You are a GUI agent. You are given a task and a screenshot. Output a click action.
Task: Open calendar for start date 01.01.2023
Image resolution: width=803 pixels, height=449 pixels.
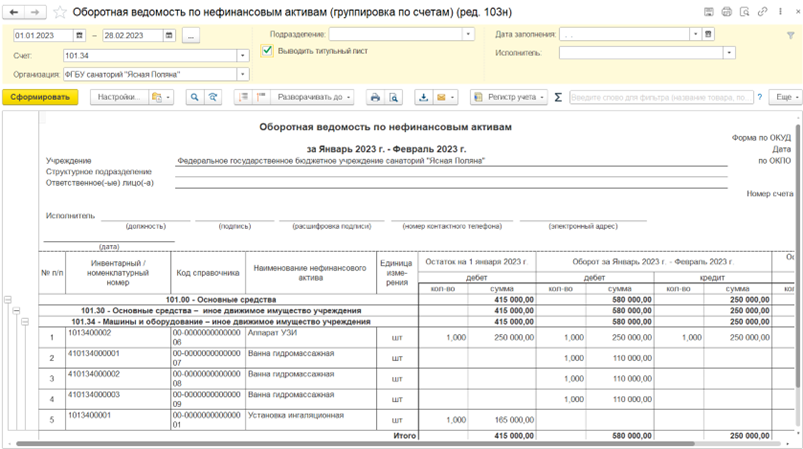click(79, 35)
